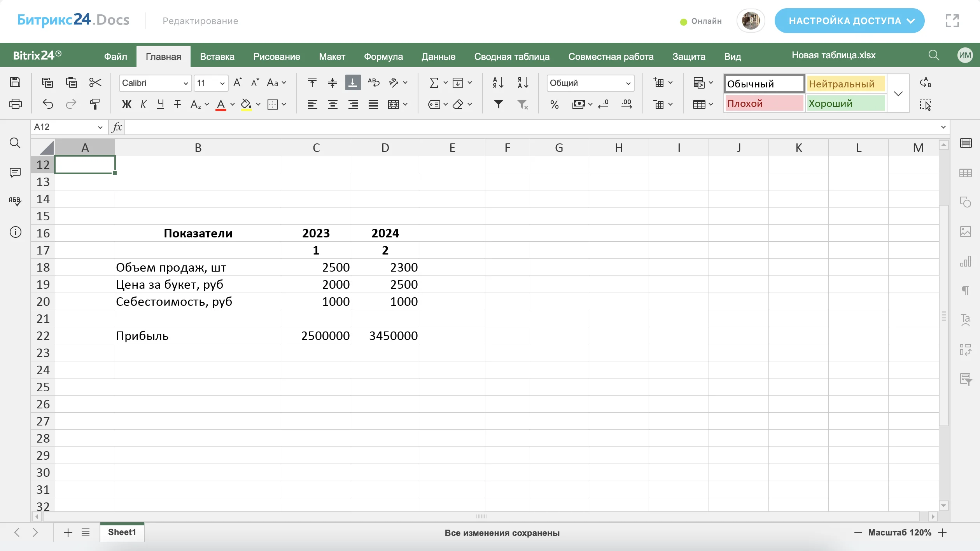Apply the Нейтральный cell style
This screenshot has height=551, width=980.
846,84
